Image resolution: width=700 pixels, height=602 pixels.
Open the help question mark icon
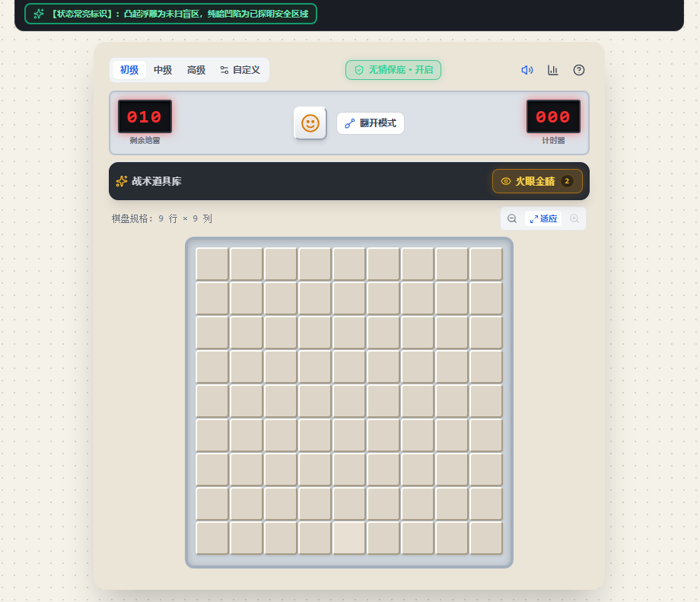point(578,70)
